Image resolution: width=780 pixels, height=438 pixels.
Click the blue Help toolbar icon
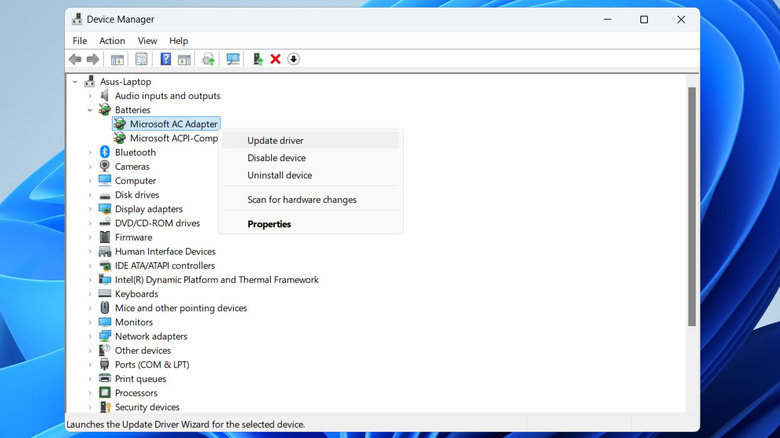(166, 59)
